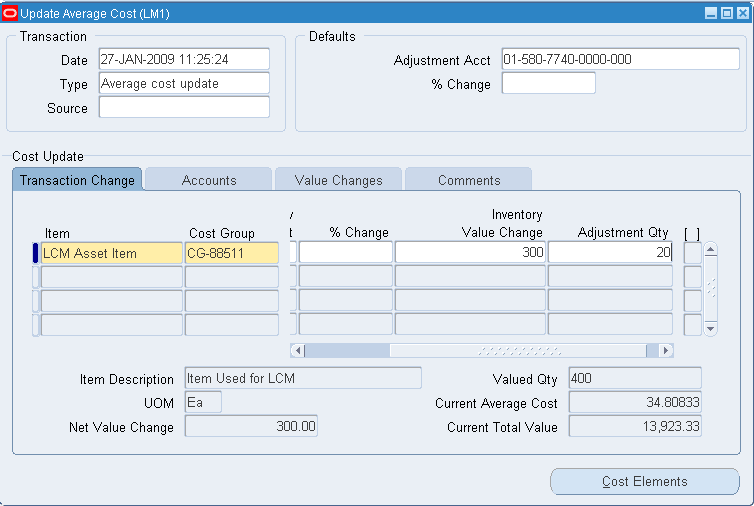Click the horizontal scroll left arrow
This screenshot has height=506, width=754.
coord(297,351)
